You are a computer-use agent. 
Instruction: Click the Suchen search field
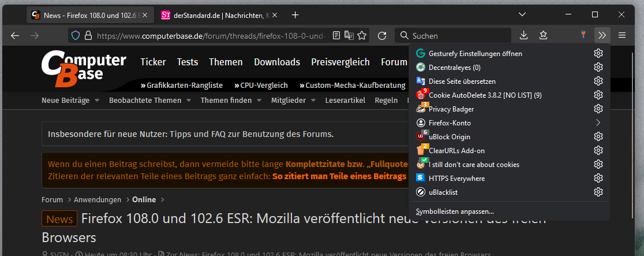[453, 36]
